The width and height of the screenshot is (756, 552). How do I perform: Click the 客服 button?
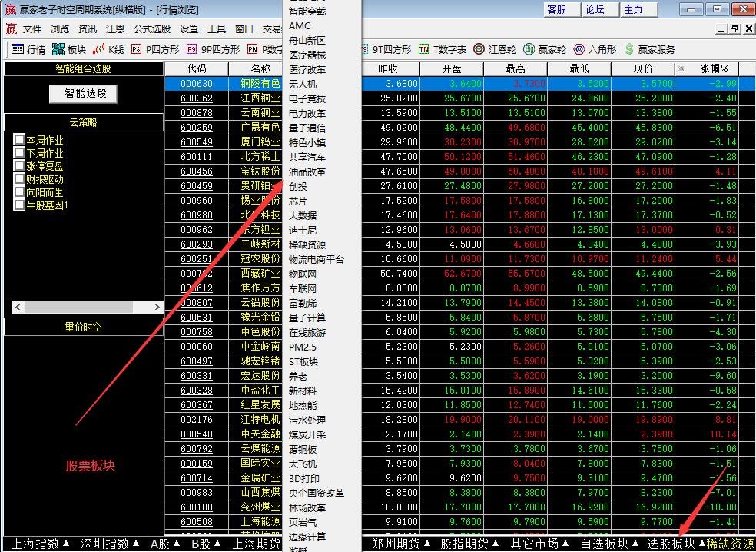click(x=562, y=9)
